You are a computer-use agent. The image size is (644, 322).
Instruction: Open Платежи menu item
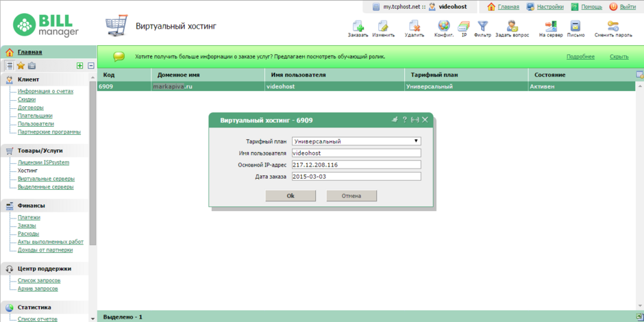29,217
